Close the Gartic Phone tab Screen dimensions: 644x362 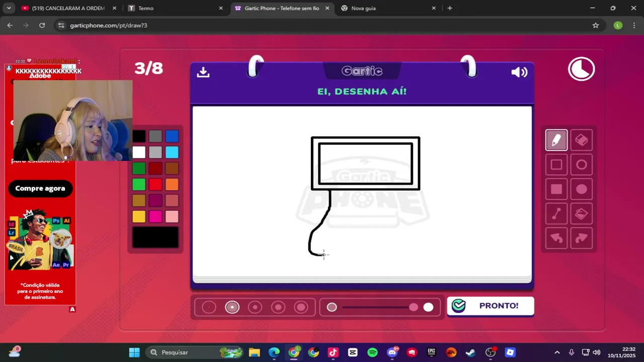328,8
